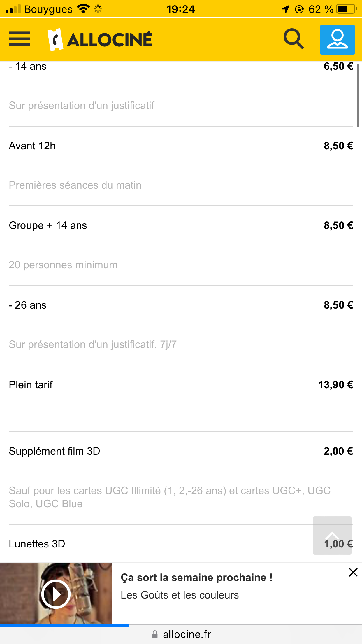The width and height of the screenshot is (362, 644).
Task: Tap the allocine.fr address bar
Action: point(187,634)
